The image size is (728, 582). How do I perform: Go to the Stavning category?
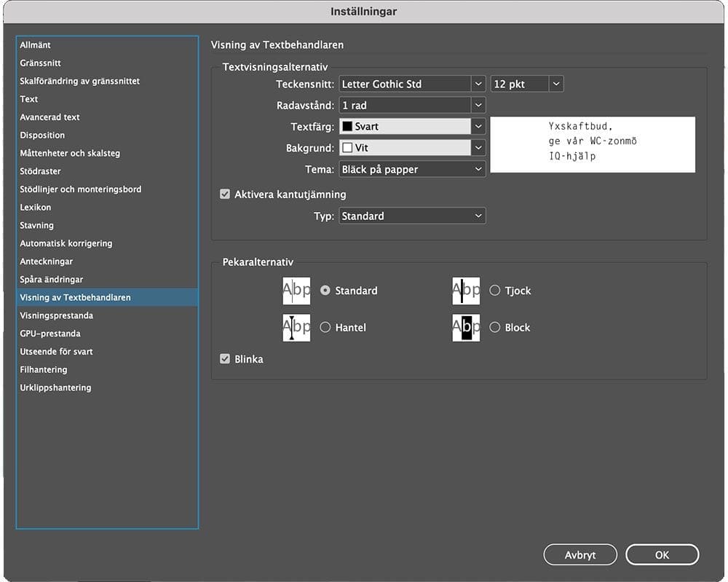tap(107, 225)
